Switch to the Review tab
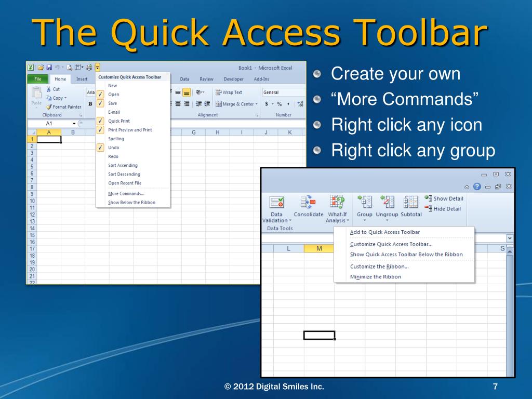Image resolution: width=532 pixels, height=399 pixels. click(x=206, y=79)
